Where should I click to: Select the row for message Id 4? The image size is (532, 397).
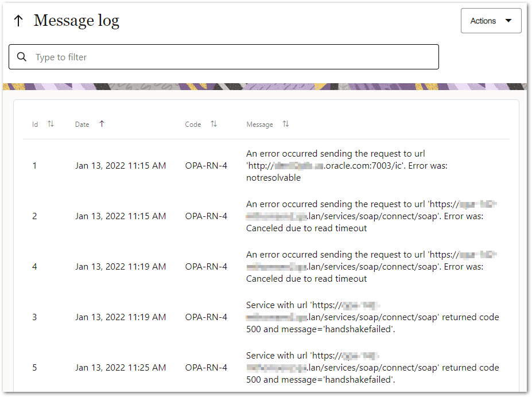pos(34,266)
